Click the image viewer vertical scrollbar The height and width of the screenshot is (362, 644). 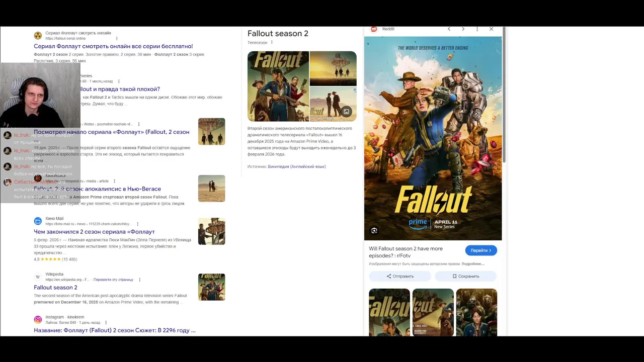click(504, 96)
